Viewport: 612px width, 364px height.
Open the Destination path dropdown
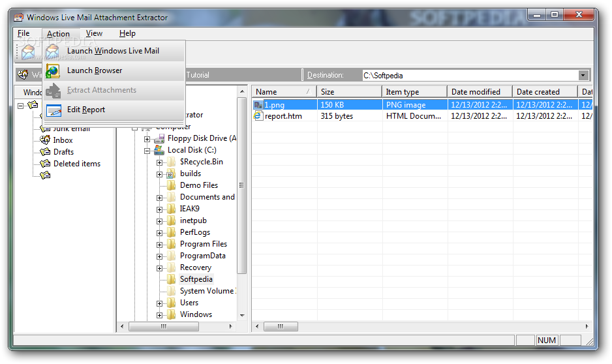tap(583, 75)
